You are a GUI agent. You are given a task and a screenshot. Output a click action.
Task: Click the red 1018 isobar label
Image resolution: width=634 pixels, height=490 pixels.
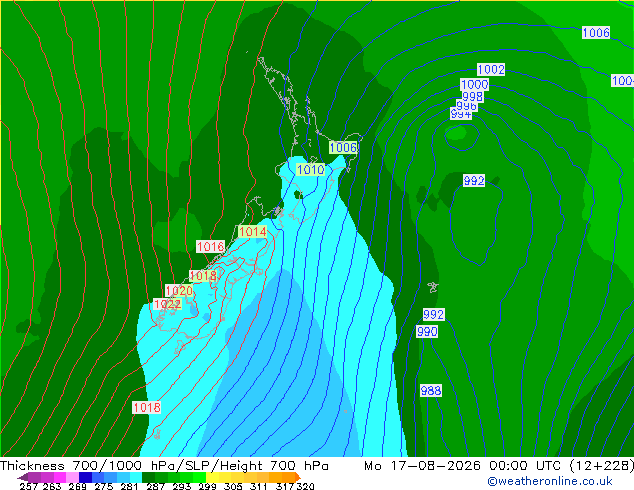[203, 276]
